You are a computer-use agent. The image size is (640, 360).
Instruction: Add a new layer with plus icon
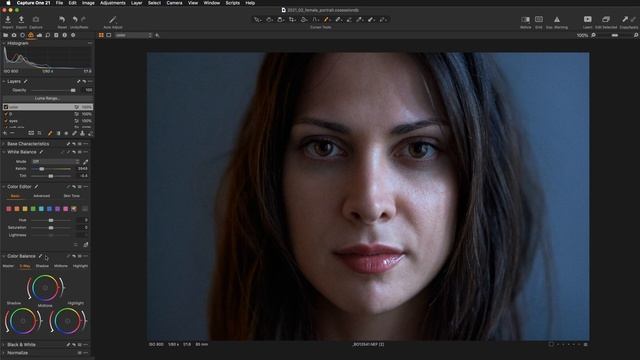(5, 133)
